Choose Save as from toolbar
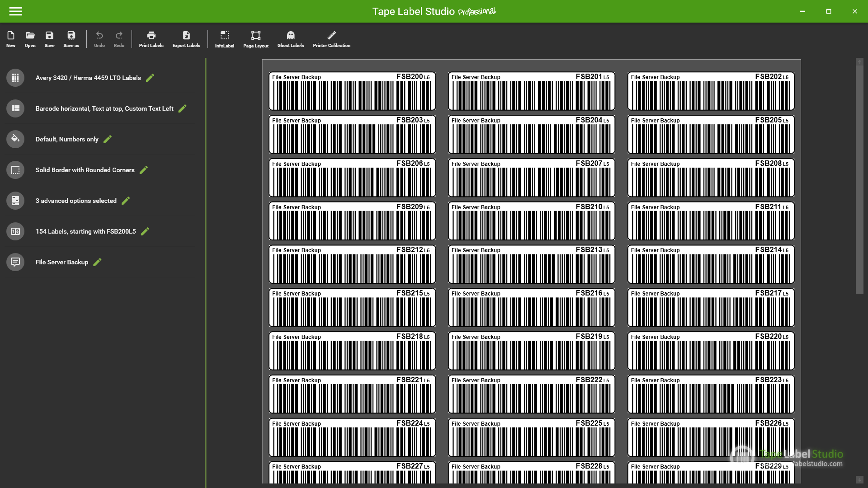 tap(71, 39)
